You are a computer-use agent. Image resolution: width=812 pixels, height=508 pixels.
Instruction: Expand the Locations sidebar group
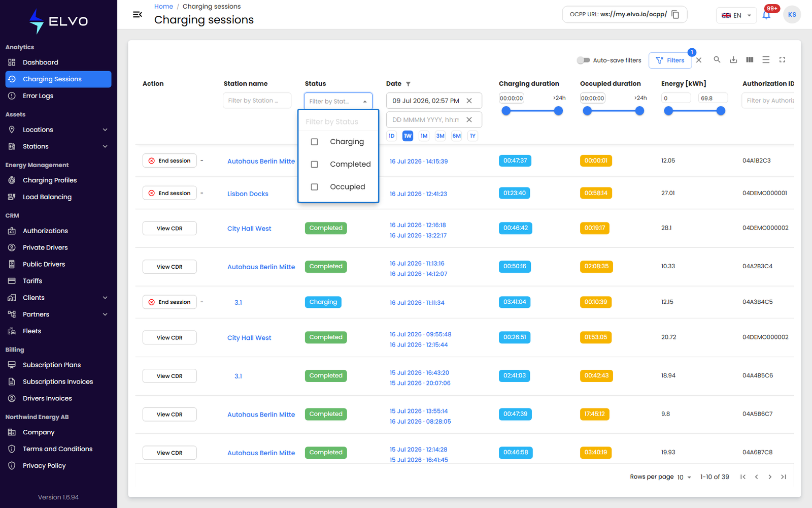(58, 130)
